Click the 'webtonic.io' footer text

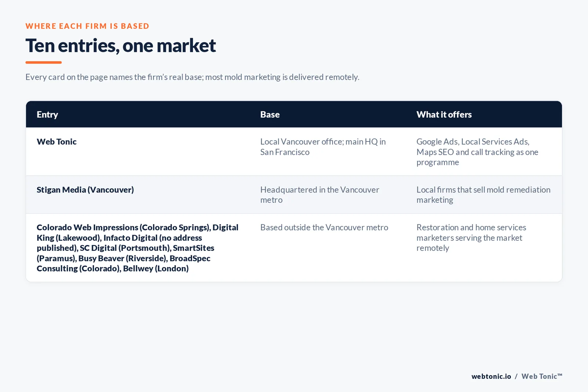[x=491, y=376]
